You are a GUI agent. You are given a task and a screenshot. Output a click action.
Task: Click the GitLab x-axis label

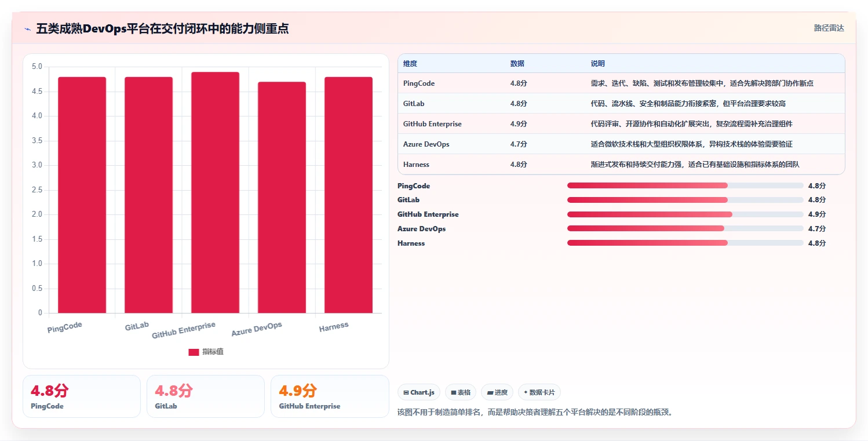pos(137,326)
